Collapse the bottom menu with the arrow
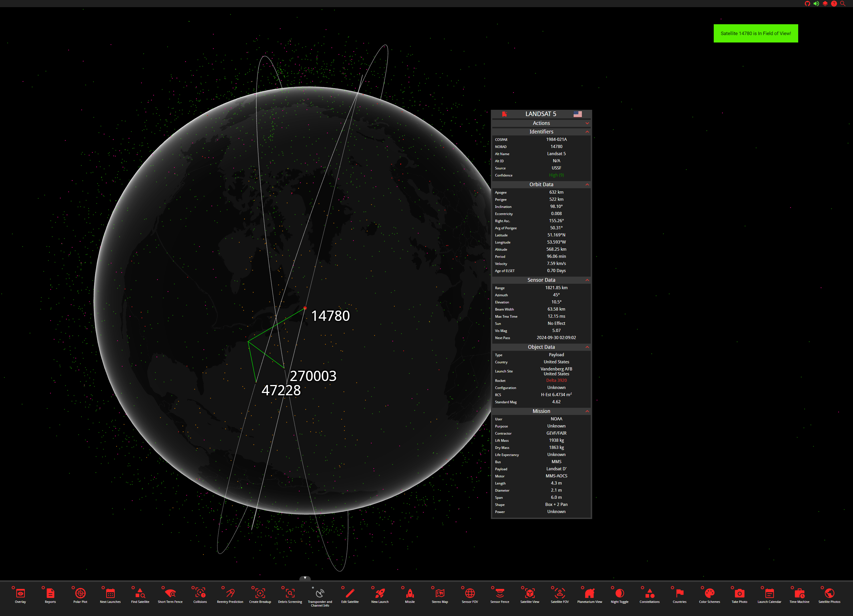Screen dimensions: 853x616 (305, 578)
